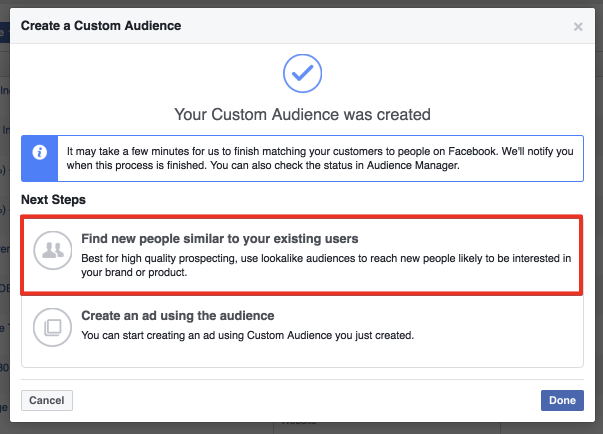
Task: Click the info "i" icon in banner
Action: coord(40,152)
